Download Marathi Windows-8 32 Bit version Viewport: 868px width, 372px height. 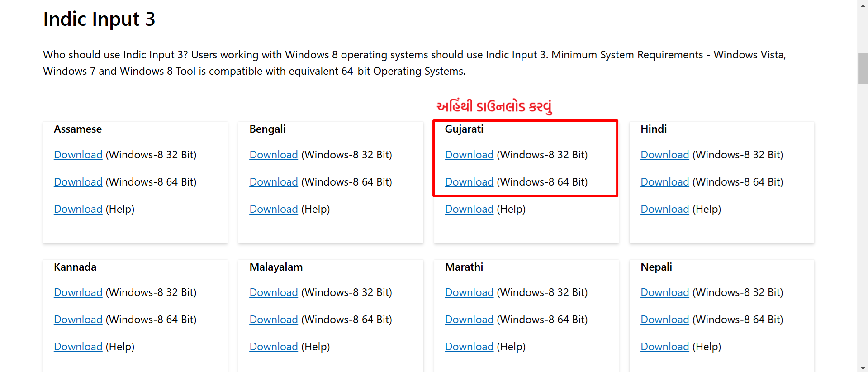469,292
